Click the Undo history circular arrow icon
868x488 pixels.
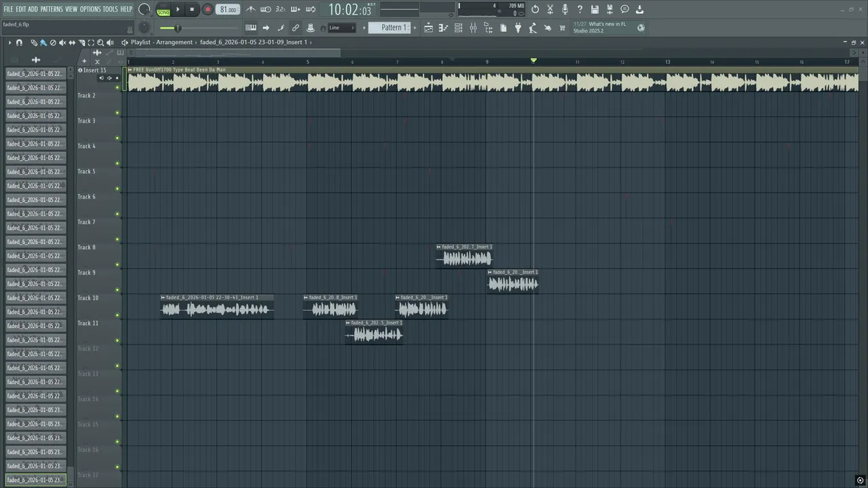point(535,9)
